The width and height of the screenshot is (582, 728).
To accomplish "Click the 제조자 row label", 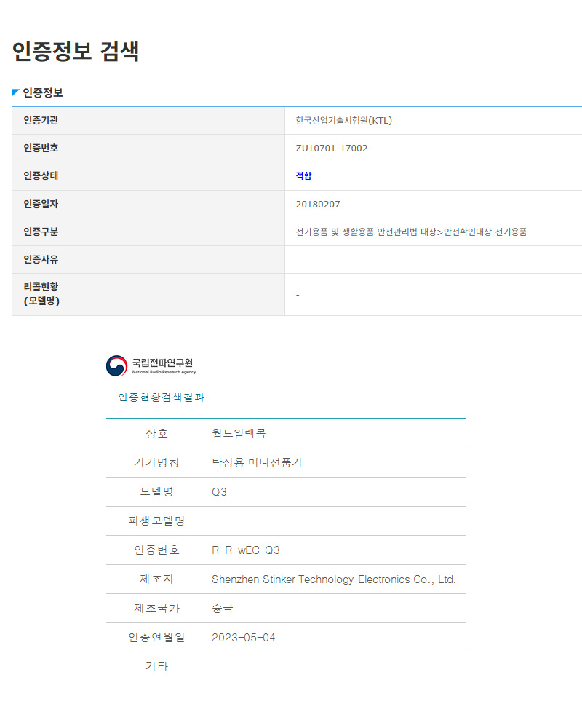I will 156,579.
